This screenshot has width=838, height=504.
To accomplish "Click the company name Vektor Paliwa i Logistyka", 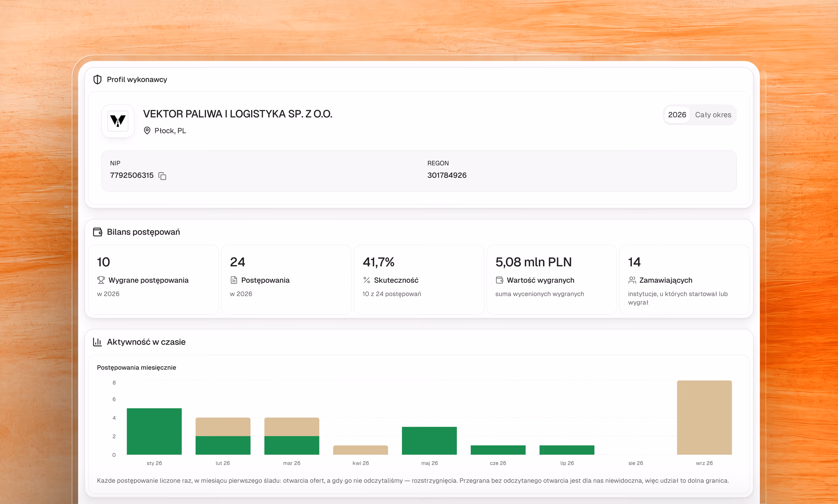I will click(237, 114).
